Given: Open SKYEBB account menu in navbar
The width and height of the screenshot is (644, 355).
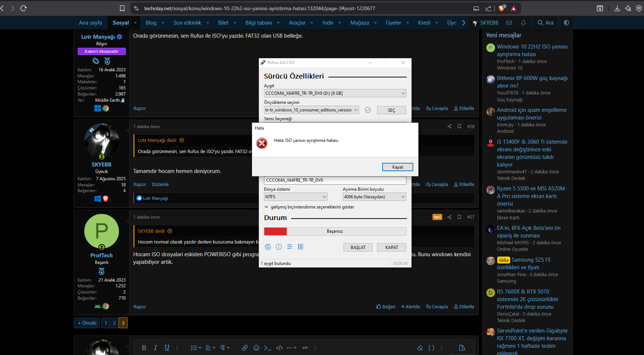Looking at the screenshot, I should 485,22.
